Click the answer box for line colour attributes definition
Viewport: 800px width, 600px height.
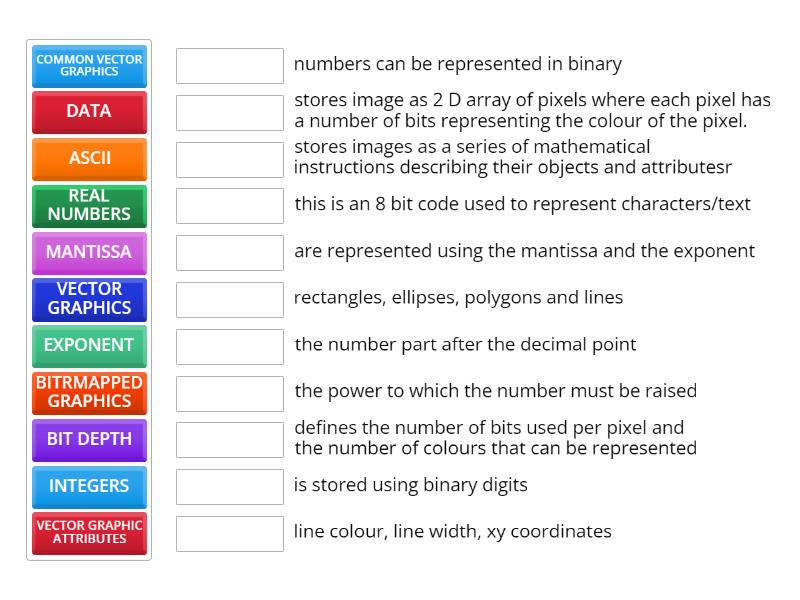(229, 533)
